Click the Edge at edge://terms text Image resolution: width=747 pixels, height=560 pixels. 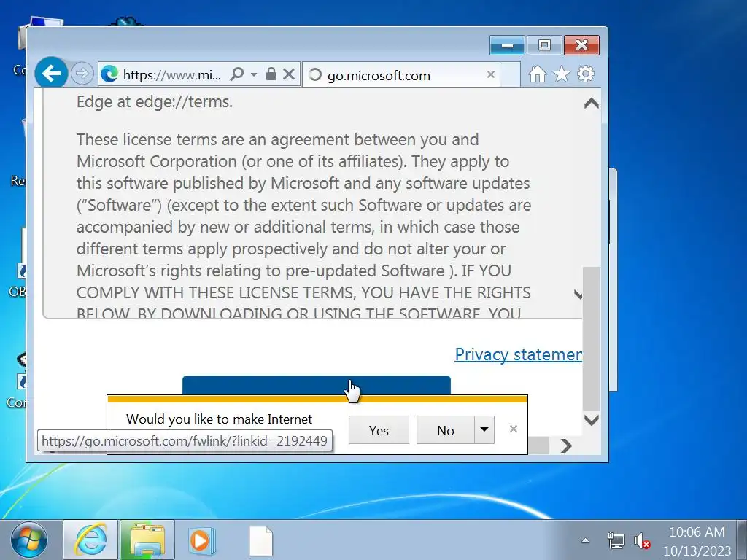(x=155, y=101)
